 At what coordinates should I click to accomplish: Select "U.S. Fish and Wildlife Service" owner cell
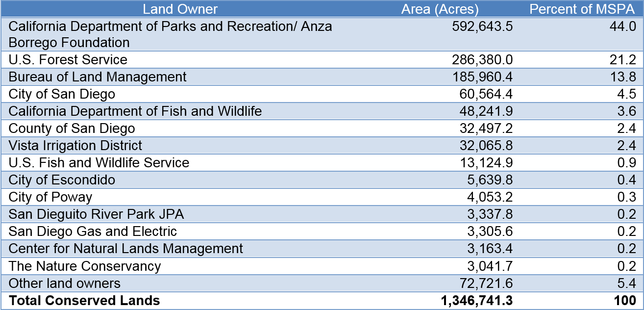99,163
